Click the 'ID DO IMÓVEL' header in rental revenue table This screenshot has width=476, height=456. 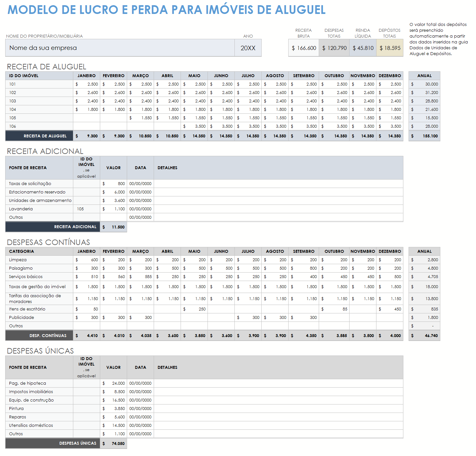[39, 76]
